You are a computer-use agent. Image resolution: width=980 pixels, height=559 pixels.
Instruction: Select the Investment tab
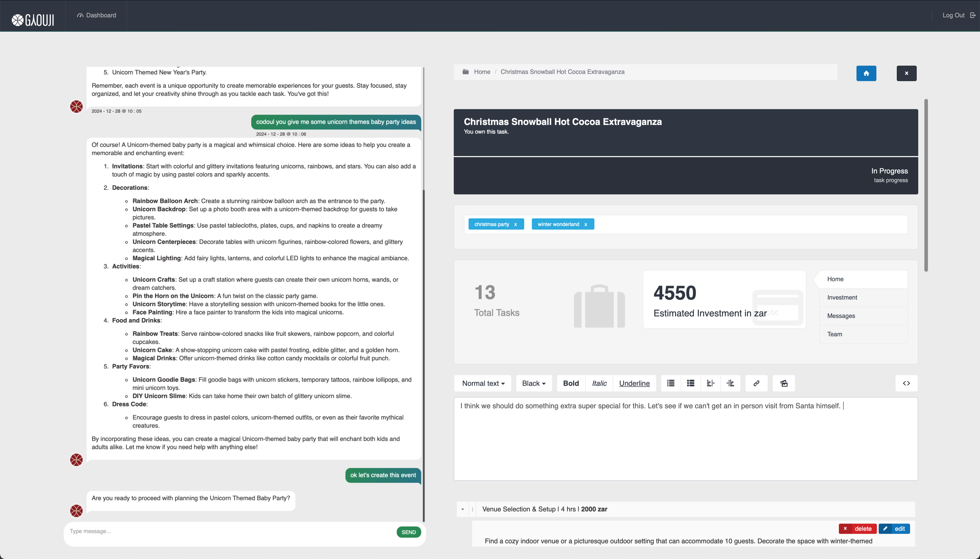pos(863,298)
